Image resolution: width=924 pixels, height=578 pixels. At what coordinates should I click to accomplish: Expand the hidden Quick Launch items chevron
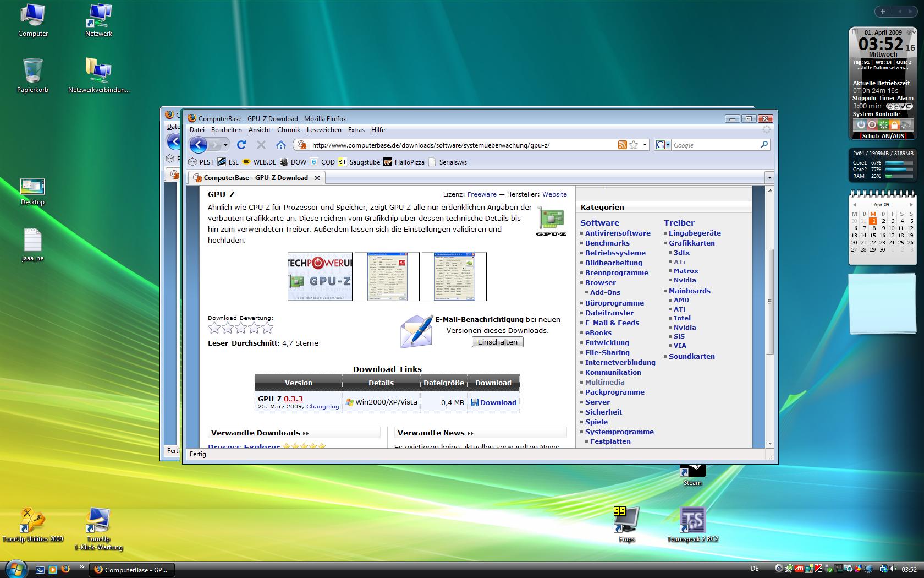click(82, 566)
